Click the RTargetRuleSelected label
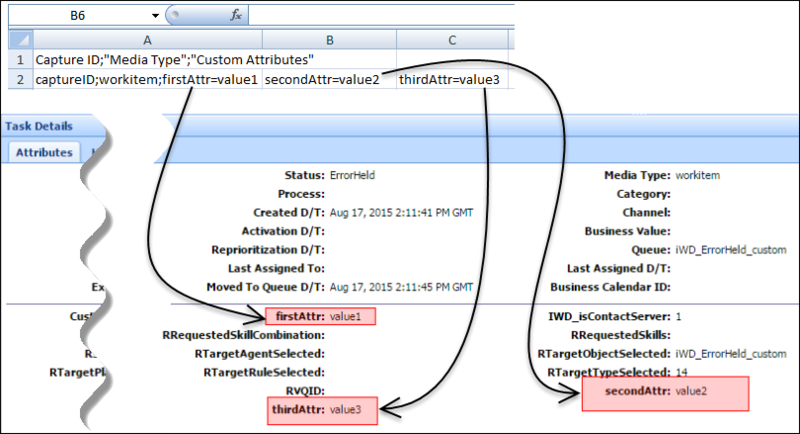Screen dimensions: 800x434 point(264,372)
